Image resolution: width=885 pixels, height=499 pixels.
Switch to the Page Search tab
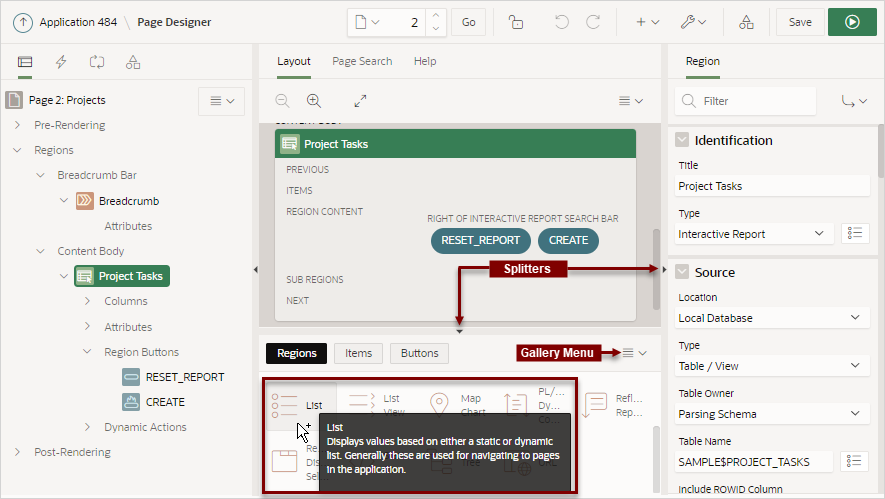(362, 61)
